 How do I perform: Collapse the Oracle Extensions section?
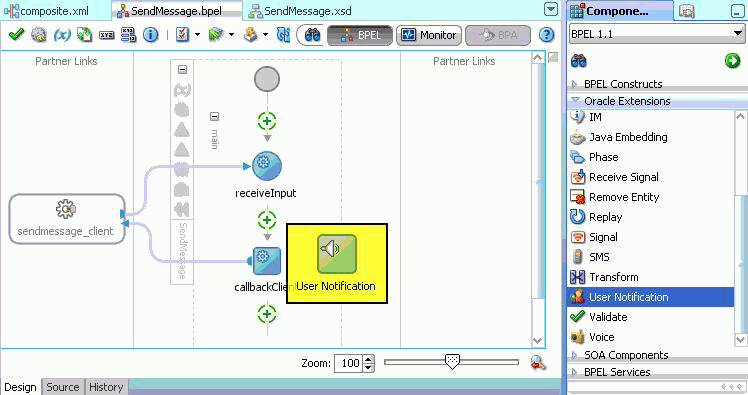575,101
